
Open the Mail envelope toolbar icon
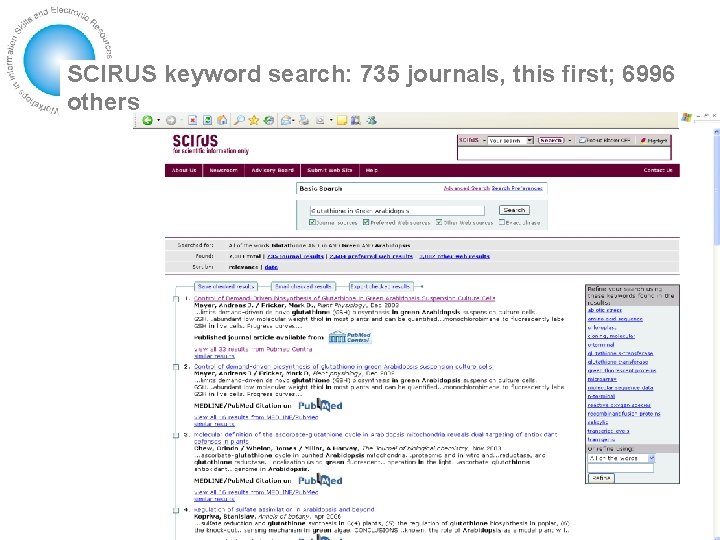286,120
